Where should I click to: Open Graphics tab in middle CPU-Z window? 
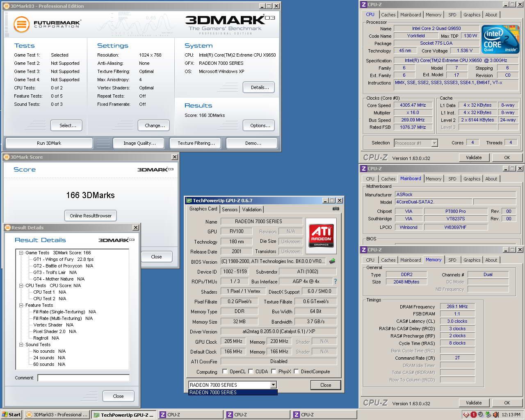472,179
